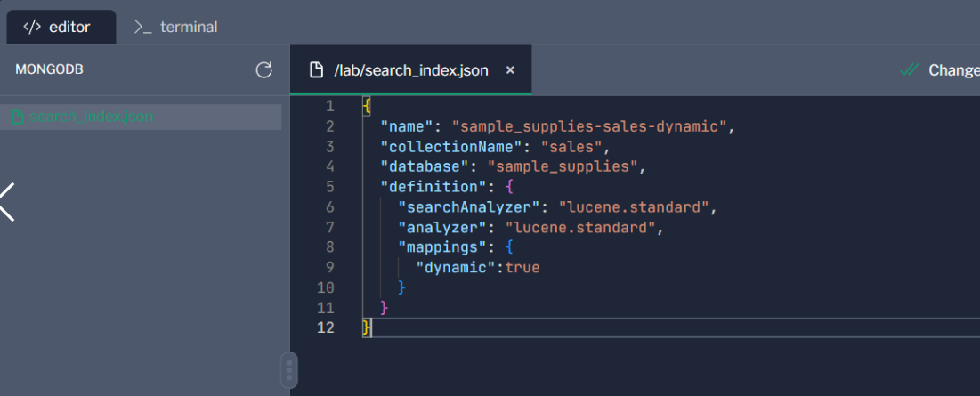Click the Changes saved status label
The width and height of the screenshot is (980, 396).
click(953, 70)
